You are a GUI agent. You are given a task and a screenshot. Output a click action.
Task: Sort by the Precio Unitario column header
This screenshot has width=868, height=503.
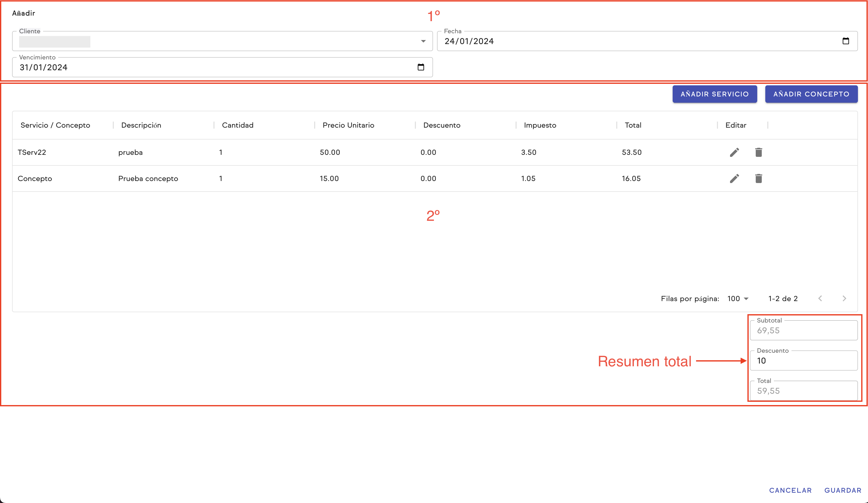(348, 125)
